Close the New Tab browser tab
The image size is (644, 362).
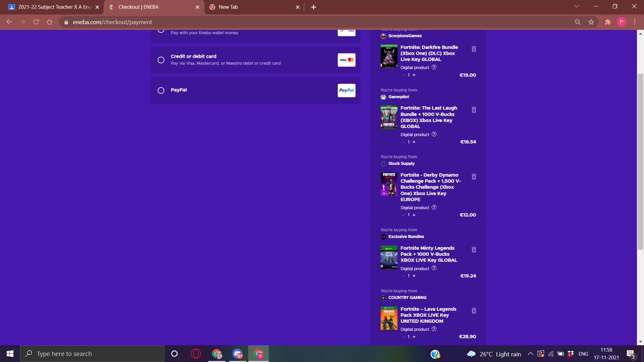297,7
